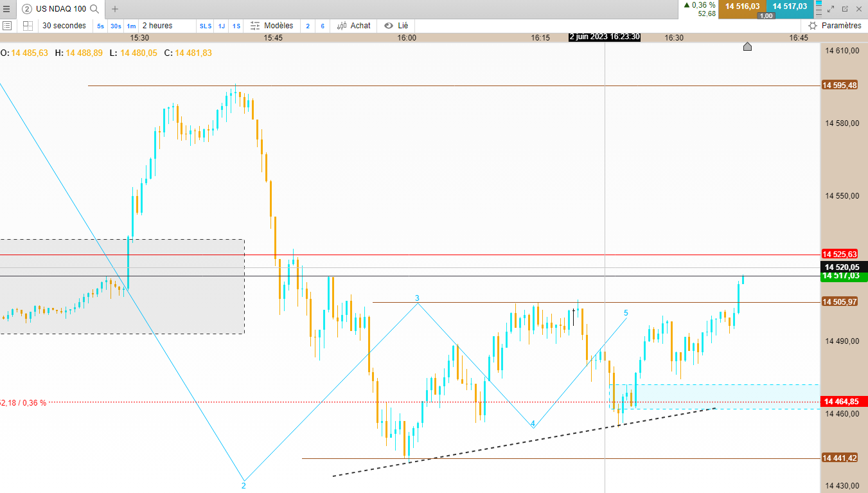Click the 14 580,00 price axis label
The image size is (868, 493).
tap(842, 123)
